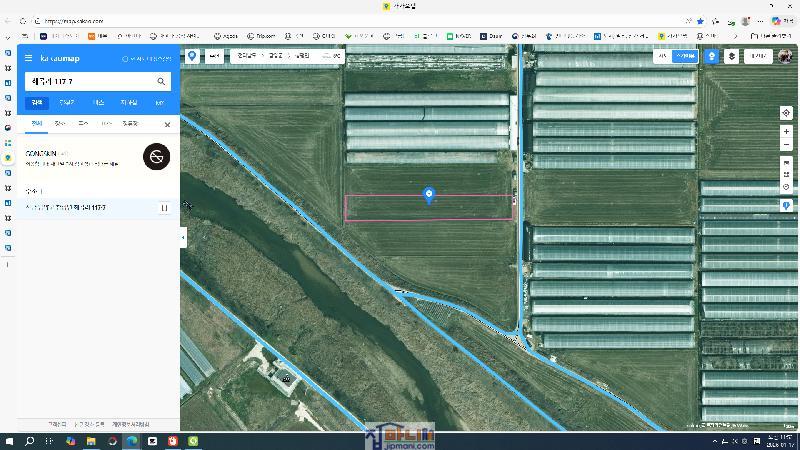Click the blue location pin on map
Viewport: 800px width, 450px height.
coord(429,195)
